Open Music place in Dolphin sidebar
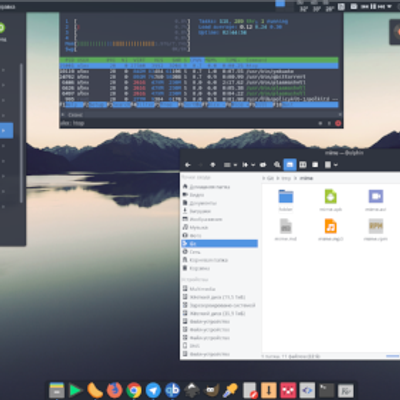 [x=219, y=227]
